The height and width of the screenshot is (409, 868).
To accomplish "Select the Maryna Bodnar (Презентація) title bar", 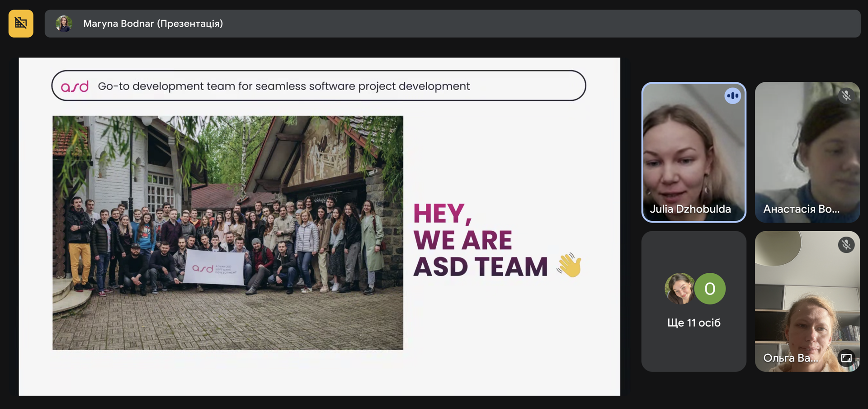I will pyautogui.click(x=452, y=24).
